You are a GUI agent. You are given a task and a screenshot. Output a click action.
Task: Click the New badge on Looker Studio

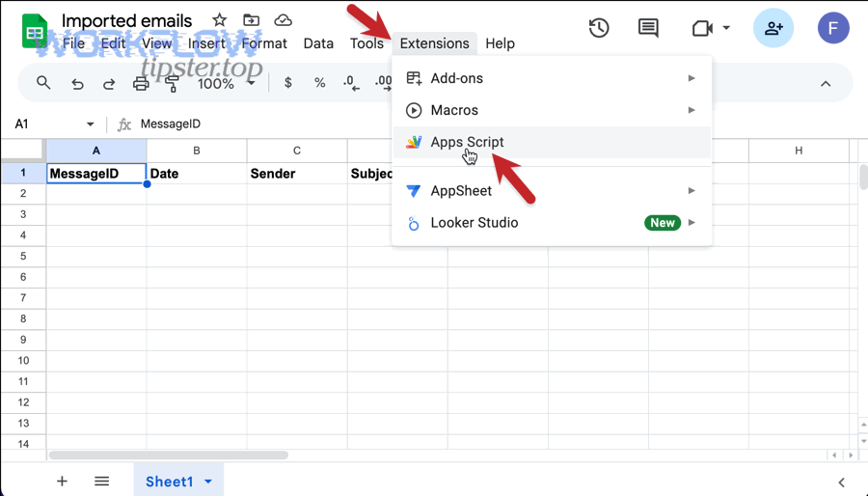click(663, 223)
